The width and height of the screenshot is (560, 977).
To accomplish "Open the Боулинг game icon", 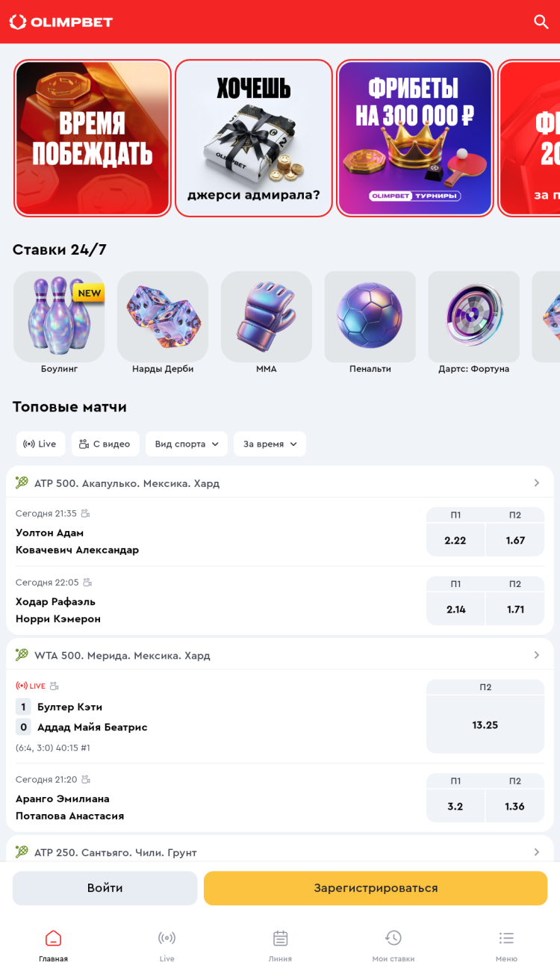I will coord(59,317).
